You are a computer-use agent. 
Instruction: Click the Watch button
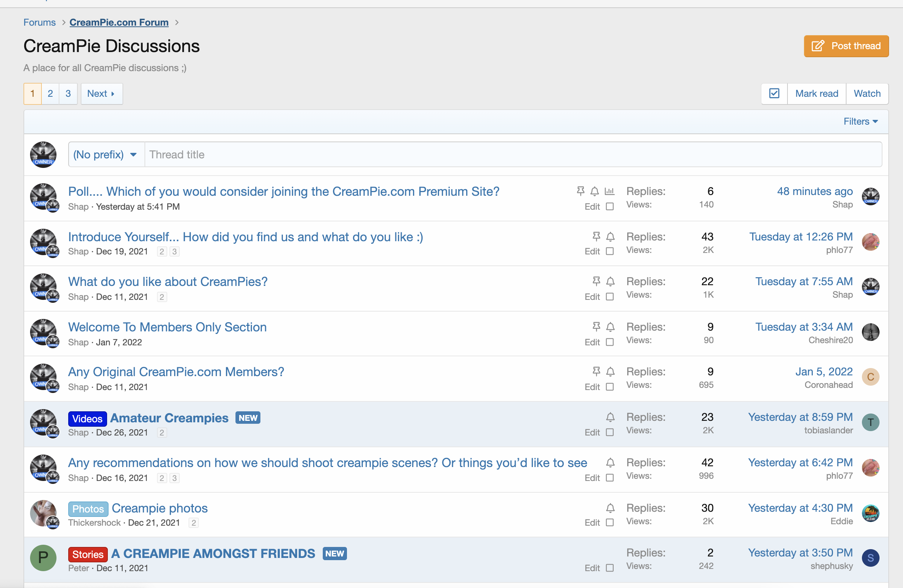[x=867, y=93]
